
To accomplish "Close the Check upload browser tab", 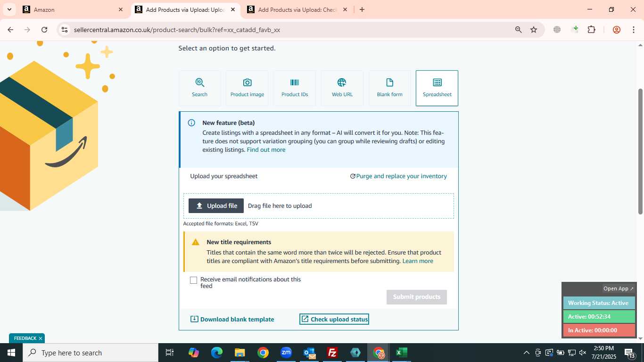I will [345, 9].
